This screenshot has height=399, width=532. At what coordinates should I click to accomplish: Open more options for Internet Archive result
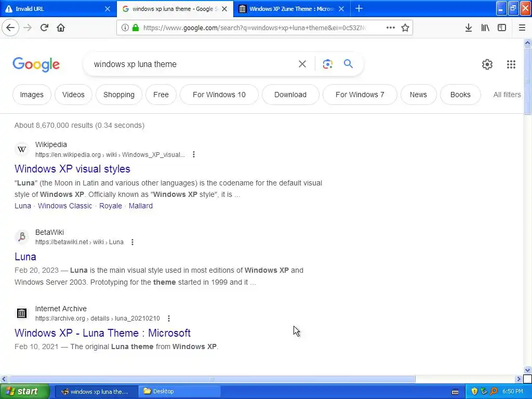point(169,318)
